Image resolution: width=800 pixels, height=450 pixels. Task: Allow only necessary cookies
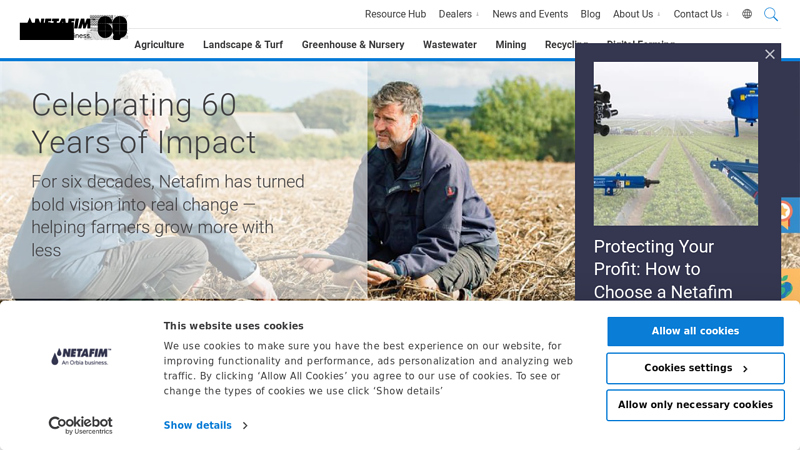(x=695, y=405)
